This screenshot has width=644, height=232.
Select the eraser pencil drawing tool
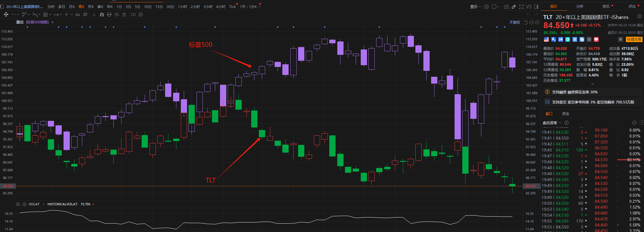(x=94, y=15)
